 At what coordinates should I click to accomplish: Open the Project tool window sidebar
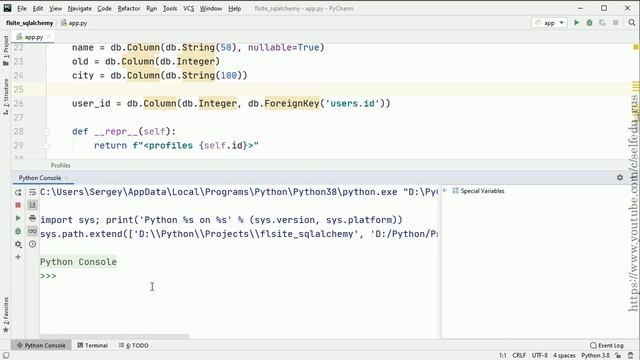5,51
